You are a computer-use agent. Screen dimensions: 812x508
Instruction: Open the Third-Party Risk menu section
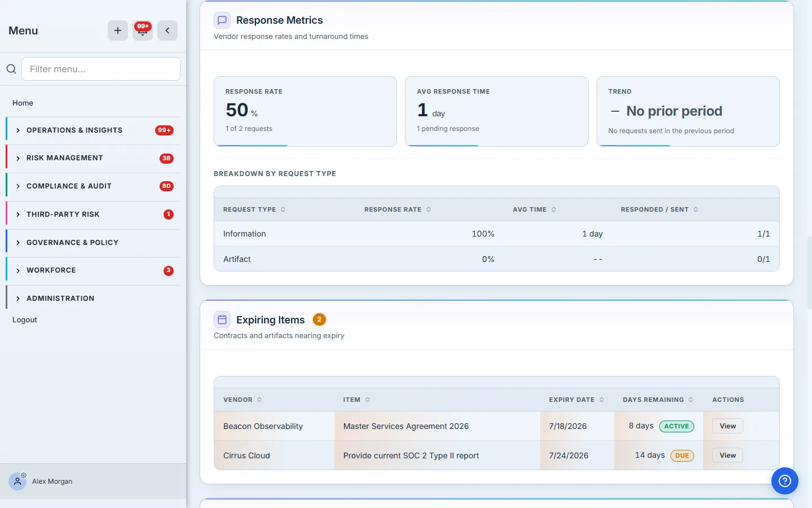click(x=94, y=214)
